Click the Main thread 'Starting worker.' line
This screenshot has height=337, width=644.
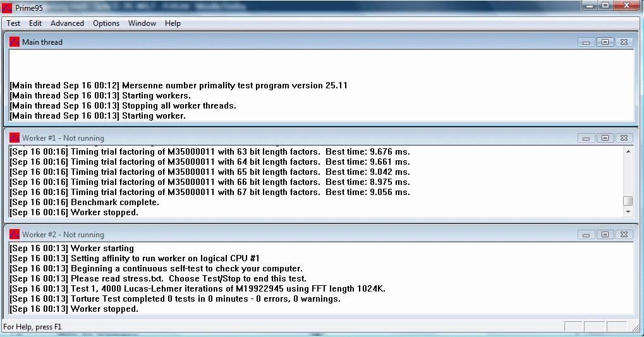pyautogui.click(x=98, y=115)
